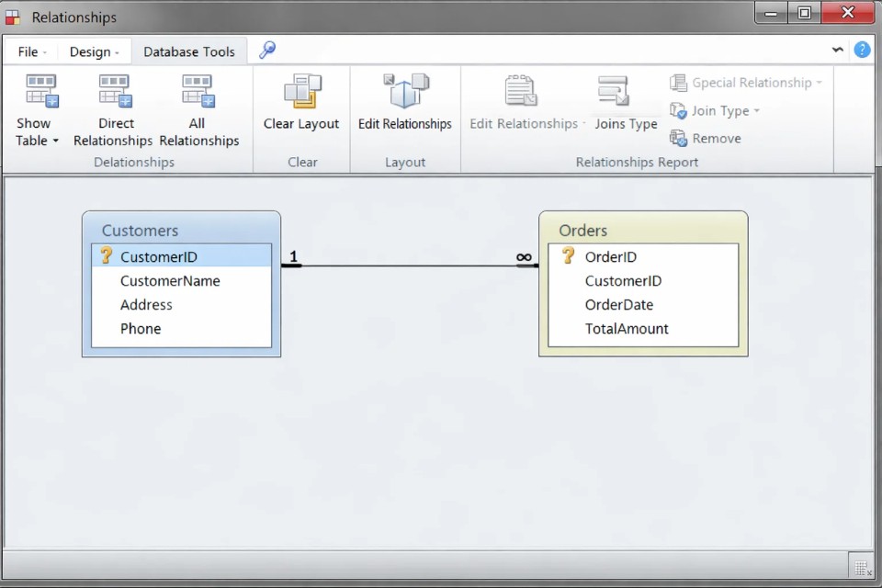The image size is (882, 588).
Task: Click the Orders table title bar
Action: 642,231
